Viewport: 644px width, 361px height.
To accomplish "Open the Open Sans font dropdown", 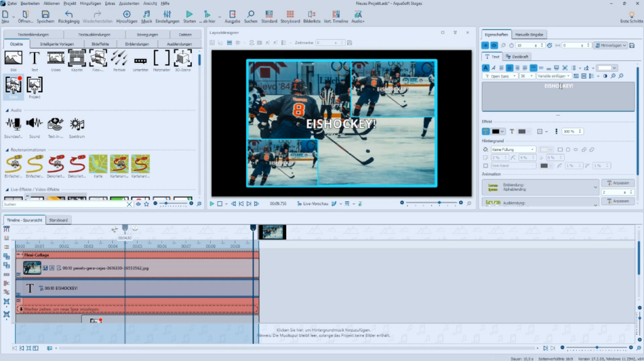I will tap(500, 76).
